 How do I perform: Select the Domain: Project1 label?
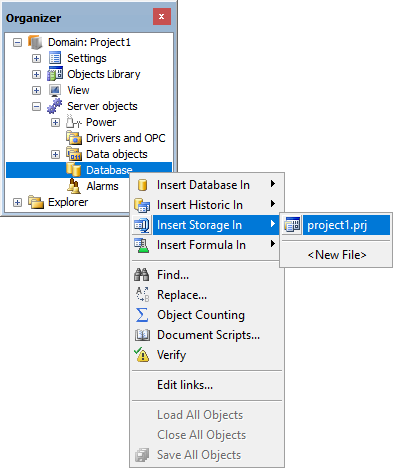click(x=89, y=42)
